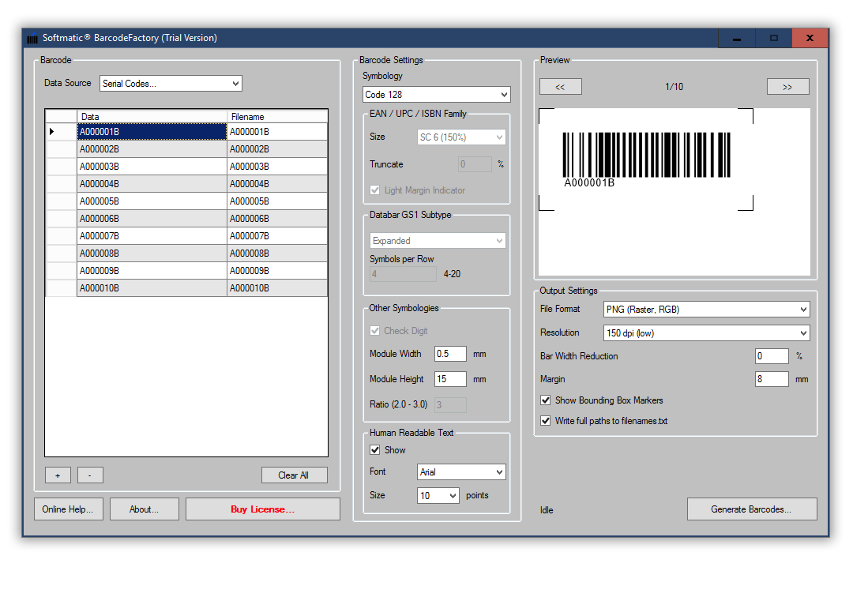Remove a row with the - button
Viewport: 853px width, 616px height.
pos(90,475)
